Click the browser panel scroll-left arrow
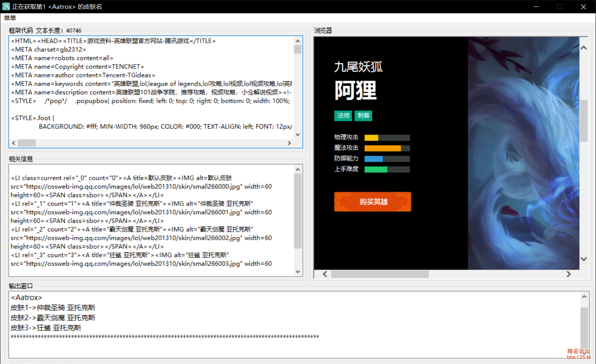The width and height of the screenshot is (596, 364). pyautogui.click(x=325, y=274)
